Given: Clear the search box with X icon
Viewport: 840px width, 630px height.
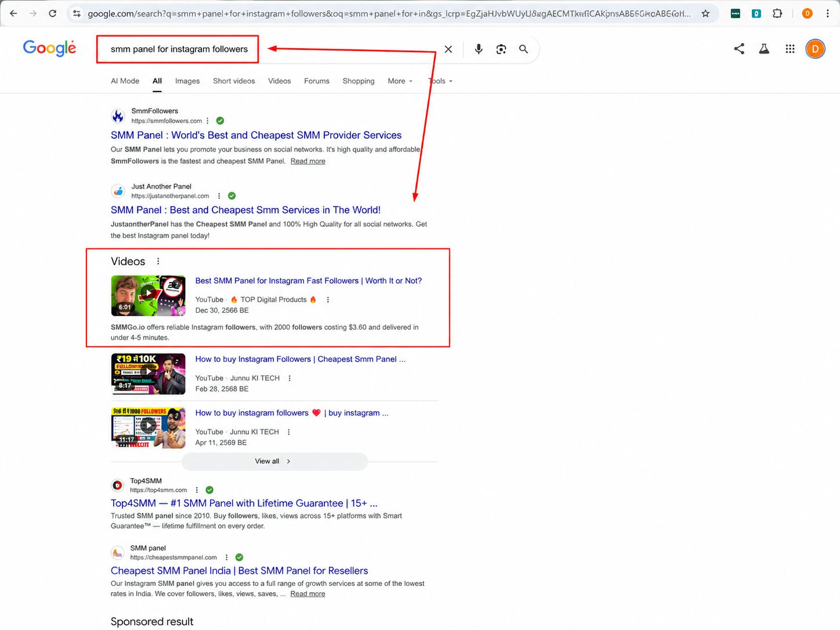Looking at the screenshot, I should pos(448,49).
